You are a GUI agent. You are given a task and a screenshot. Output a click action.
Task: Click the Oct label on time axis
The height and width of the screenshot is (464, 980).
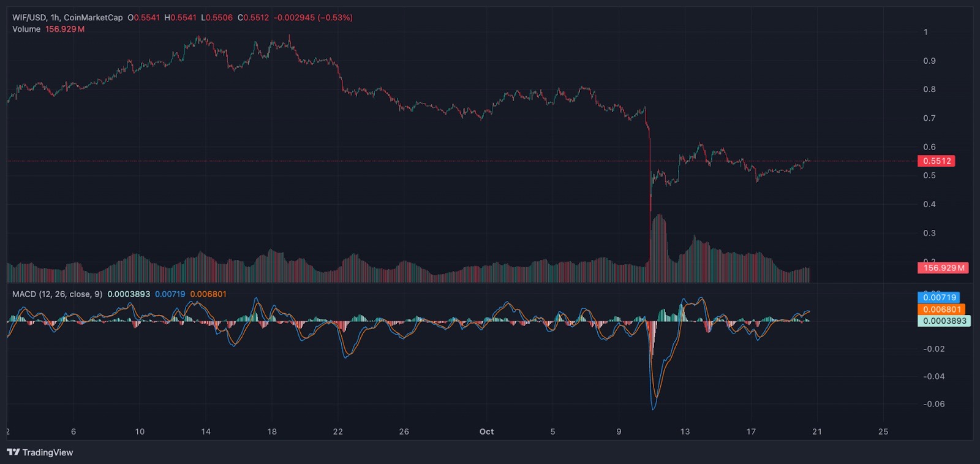486,432
